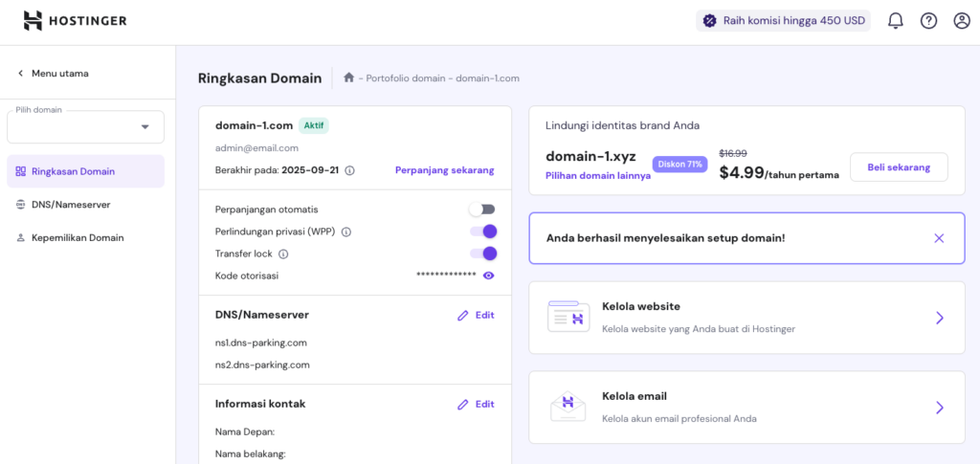Click the expiry date 2025-09-21

pos(310,170)
